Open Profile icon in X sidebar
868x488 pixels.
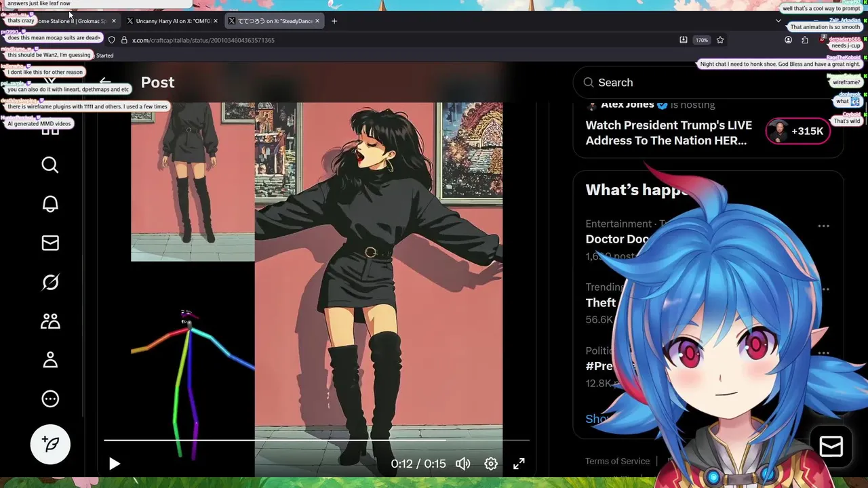pyautogui.click(x=50, y=360)
